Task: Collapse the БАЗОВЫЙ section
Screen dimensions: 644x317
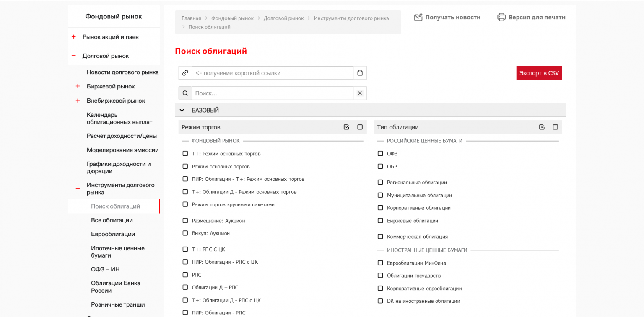Action: pyautogui.click(x=182, y=110)
